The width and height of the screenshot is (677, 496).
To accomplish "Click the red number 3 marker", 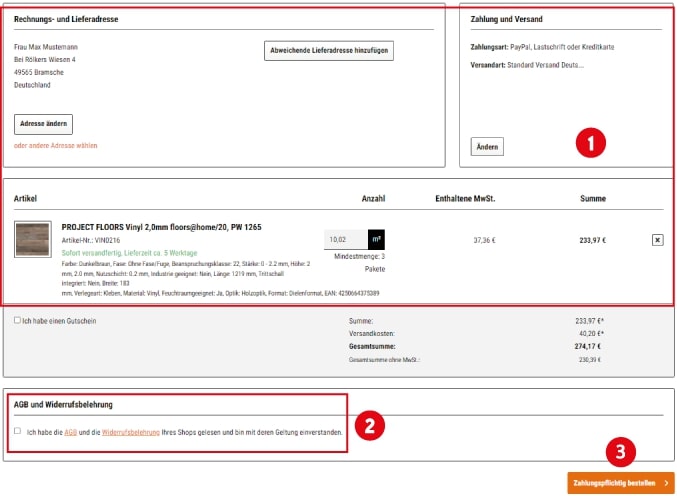I will [x=621, y=452].
